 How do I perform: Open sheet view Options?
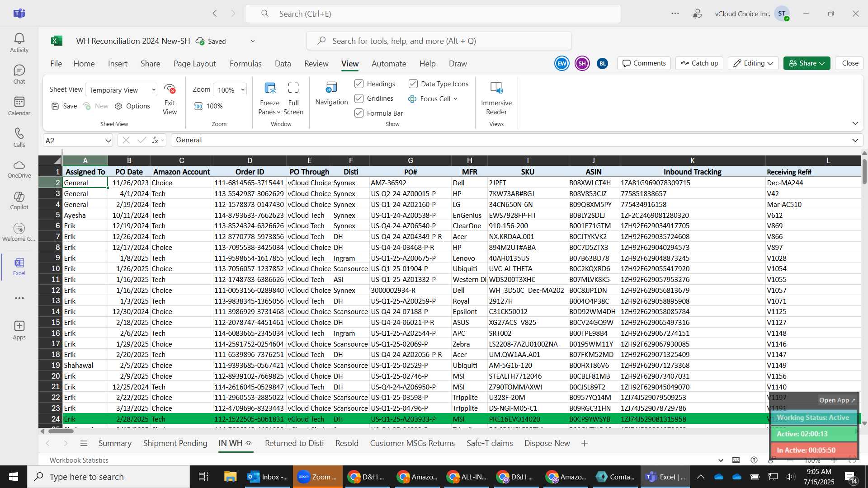132,106
